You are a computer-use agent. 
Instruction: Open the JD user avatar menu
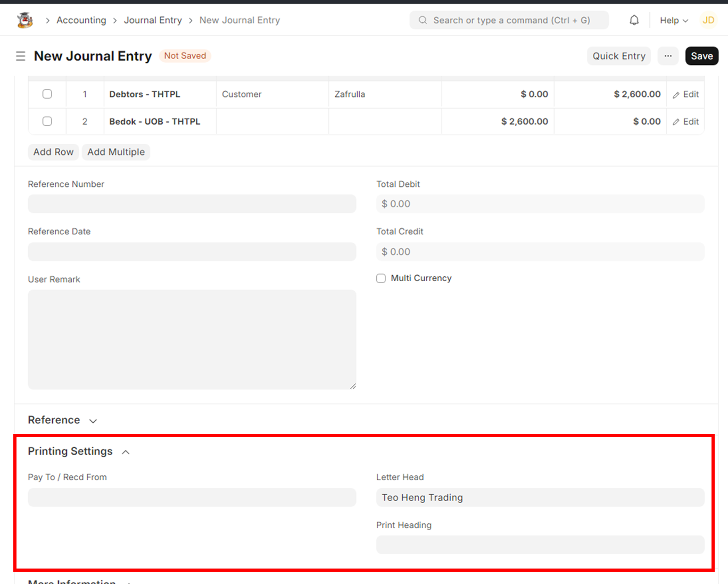point(708,20)
